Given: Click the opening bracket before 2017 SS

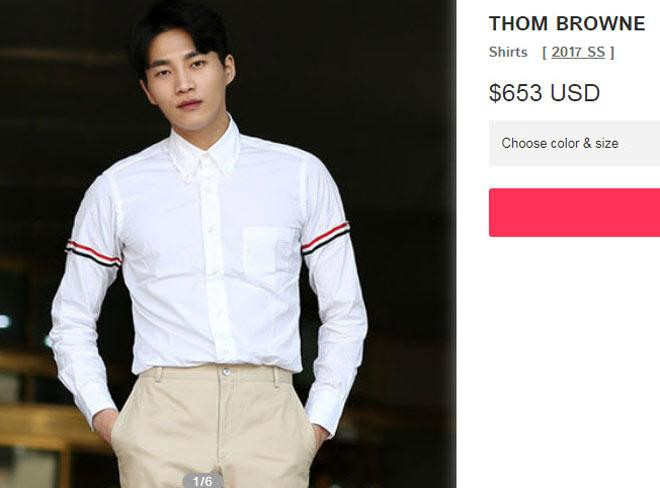Looking at the screenshot, I should (x=545, y=53).
